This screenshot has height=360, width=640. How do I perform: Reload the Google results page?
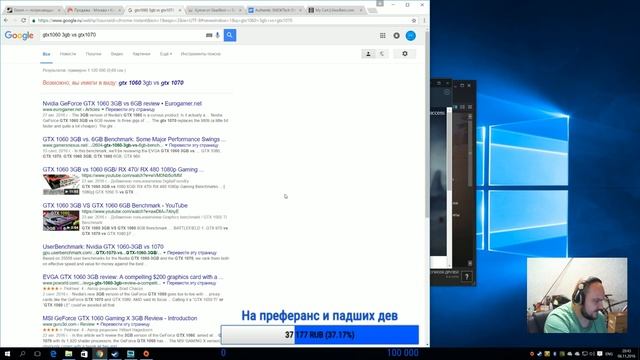[24, 20]
